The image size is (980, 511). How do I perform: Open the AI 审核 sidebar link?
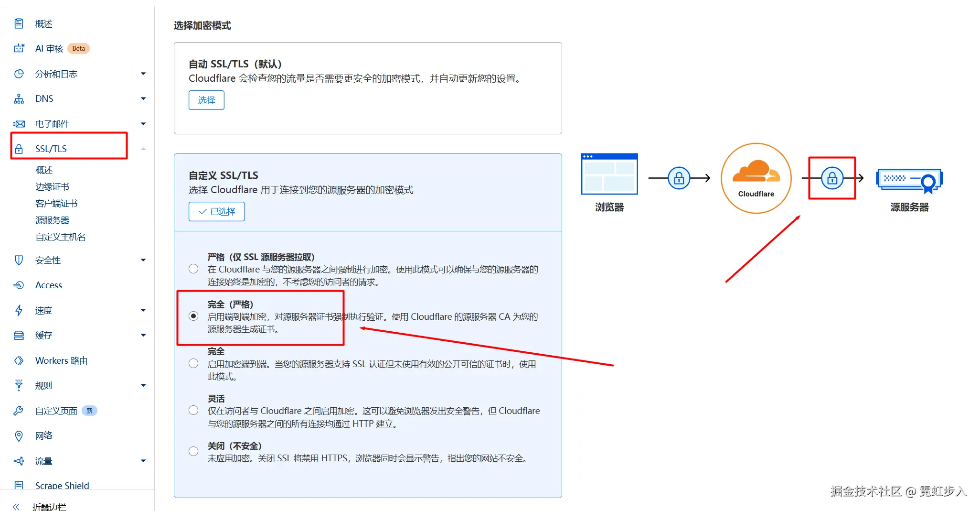(49, 48)
